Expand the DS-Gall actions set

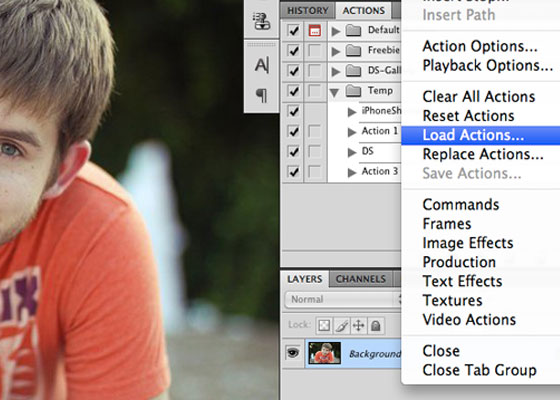coord(335,71)
